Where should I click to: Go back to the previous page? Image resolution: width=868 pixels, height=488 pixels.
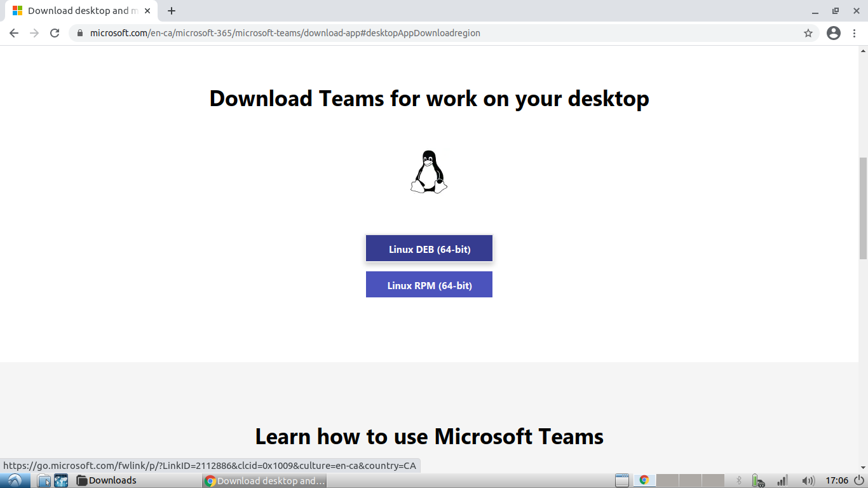coord(14,33)
